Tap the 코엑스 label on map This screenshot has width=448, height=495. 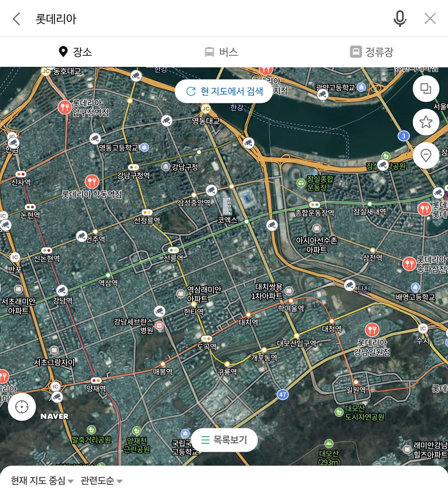point(227,220)
